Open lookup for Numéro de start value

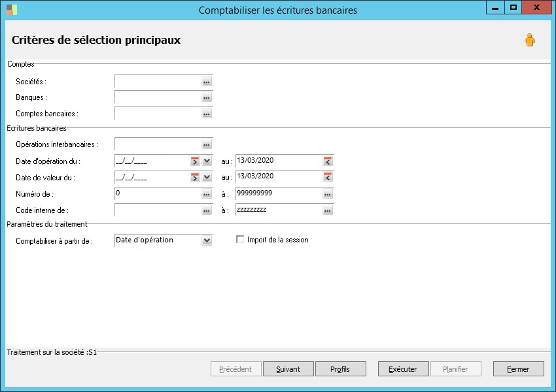coord(206,193)
